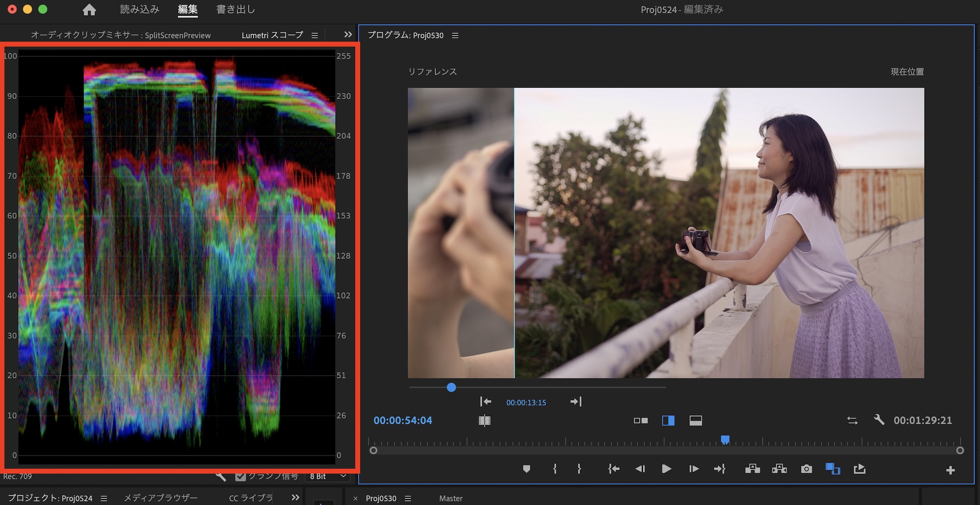980x505 pixels.
Task: Open the button editor plus icon
Action: (x=950, y=470)
